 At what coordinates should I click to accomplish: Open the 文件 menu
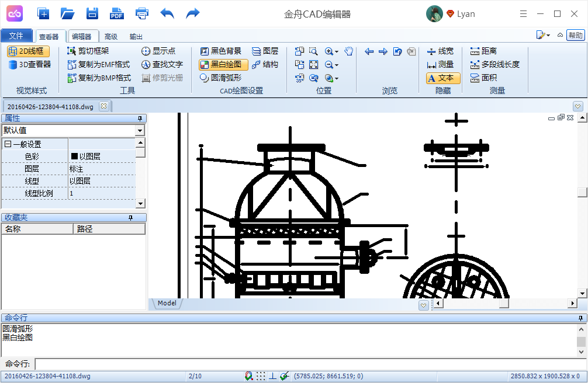click(16, 36)
